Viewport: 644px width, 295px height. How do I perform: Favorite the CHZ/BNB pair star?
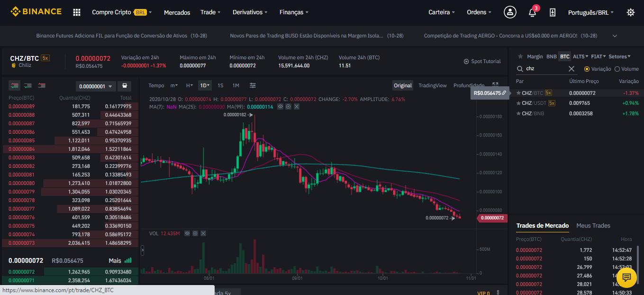click(518, 113)
